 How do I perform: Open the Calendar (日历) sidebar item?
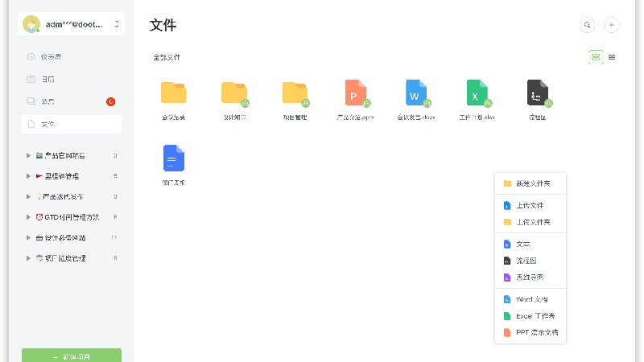pyautogui.click(x=72, y=79)
